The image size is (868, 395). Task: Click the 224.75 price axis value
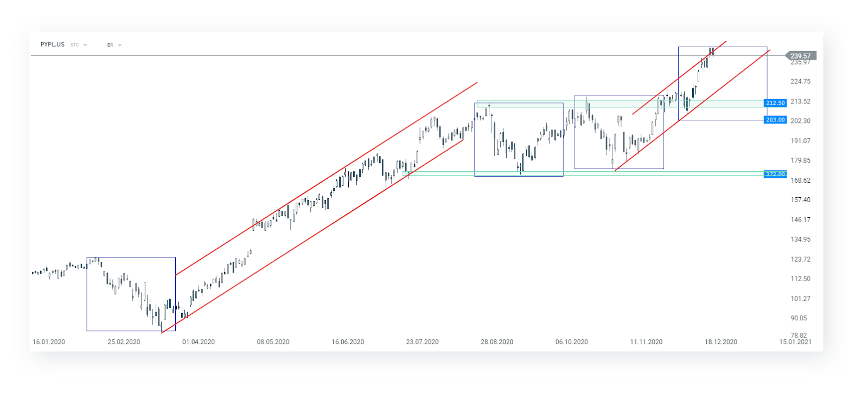pyautogui.click(x=800, y=82)
